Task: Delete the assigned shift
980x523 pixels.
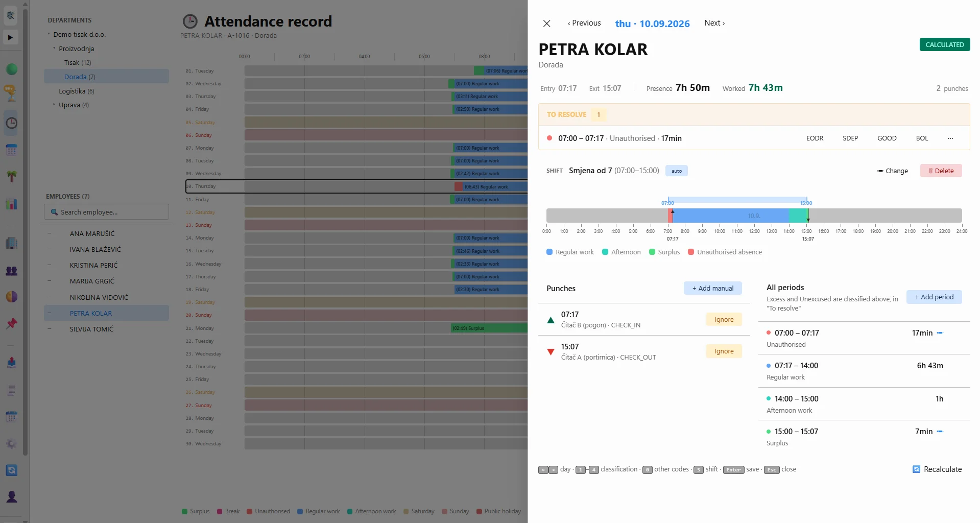Action: (x=941, y=171)
